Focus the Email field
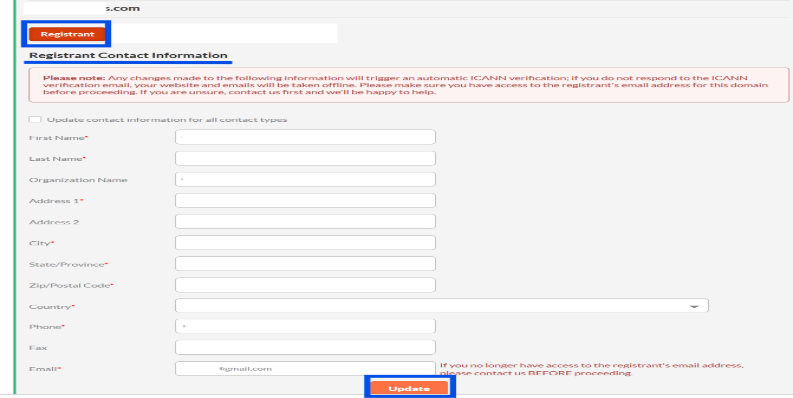The image size is (793, 398). 305,369
